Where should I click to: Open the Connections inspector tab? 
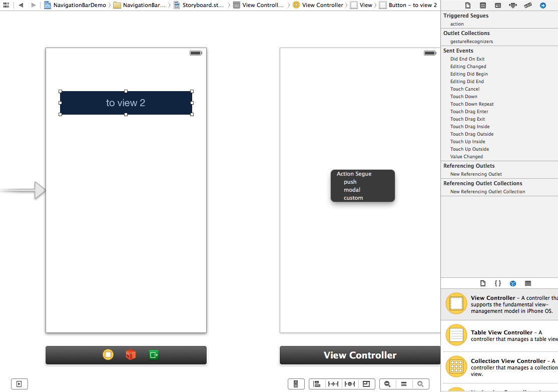[543, 5]
